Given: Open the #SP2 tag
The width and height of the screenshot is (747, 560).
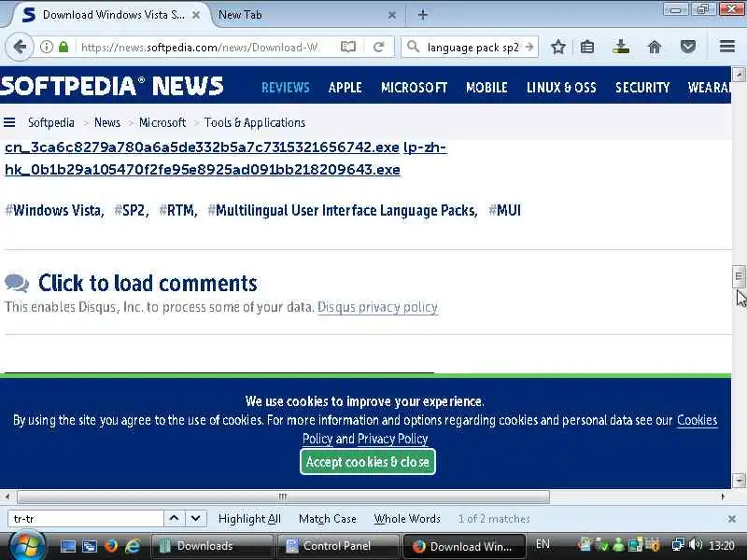Looking at the screenshot, I should coord(132,211).
